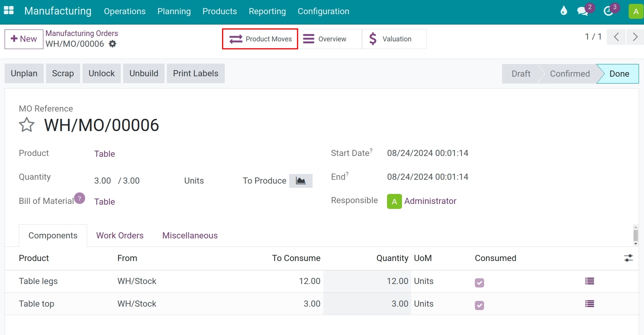Open forecast chart icon beside To Produce
Viewport: 644px width, 335px height.
(x=301, y=181)
